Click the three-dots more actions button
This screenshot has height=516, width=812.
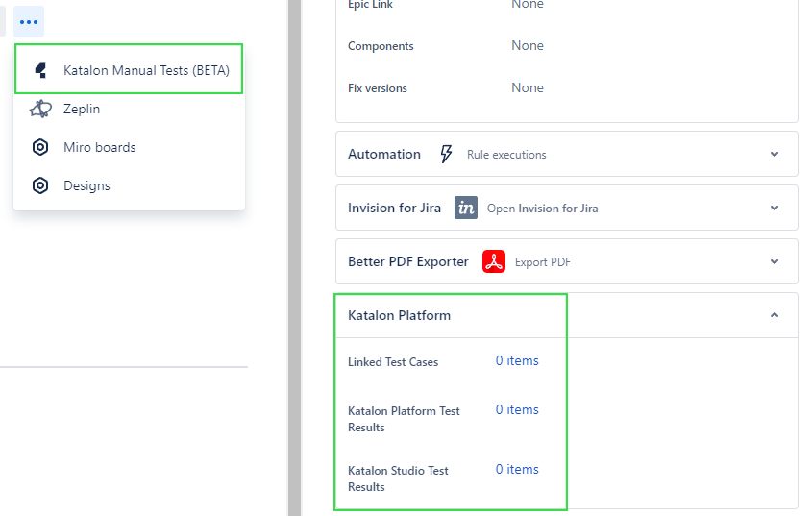coord(29,21)
